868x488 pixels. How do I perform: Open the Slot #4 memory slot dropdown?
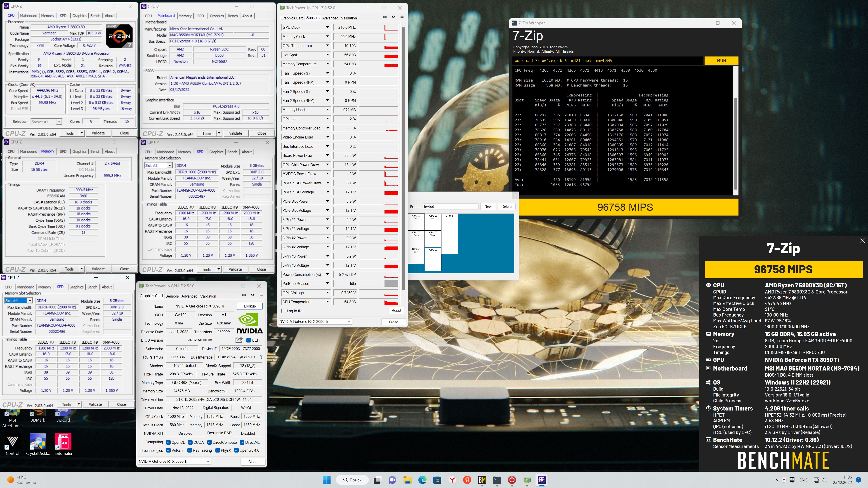[19, 300]
